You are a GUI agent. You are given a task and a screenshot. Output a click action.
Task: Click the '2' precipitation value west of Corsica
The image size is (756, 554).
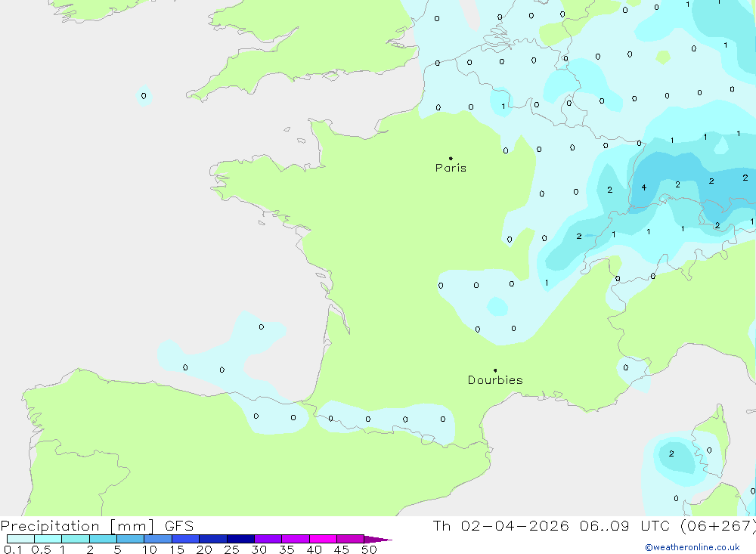(671, 453)
